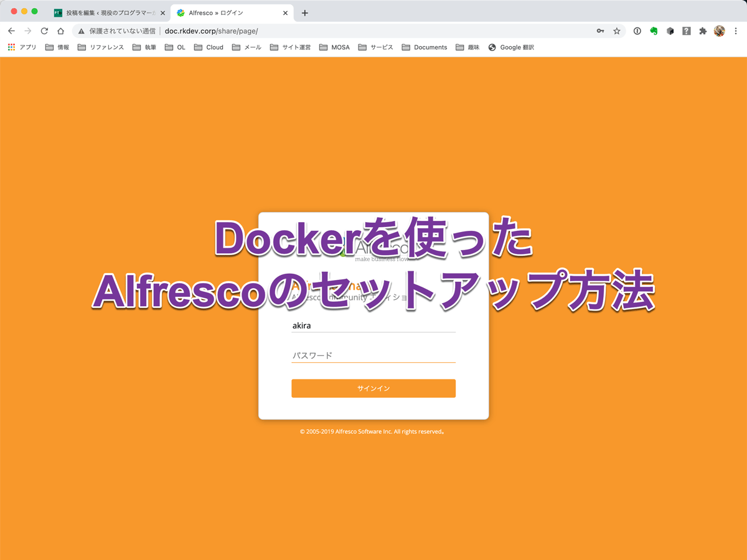
Task: Click the browser forward arrow
Action: pos(27,31)
